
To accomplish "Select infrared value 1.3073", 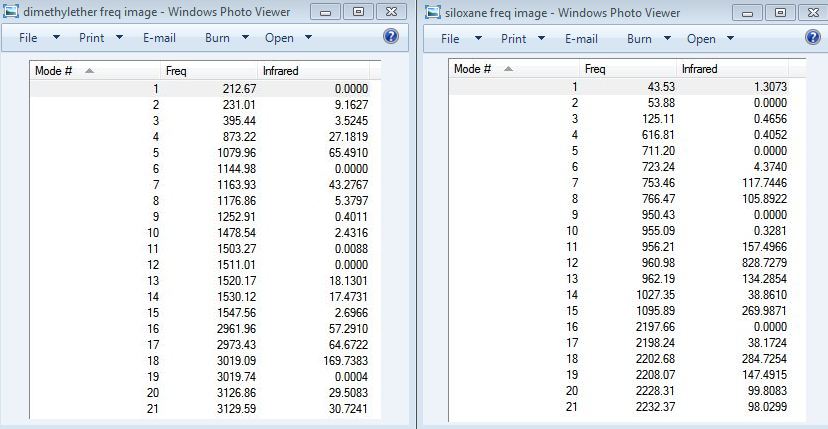I will coord(769,87).
